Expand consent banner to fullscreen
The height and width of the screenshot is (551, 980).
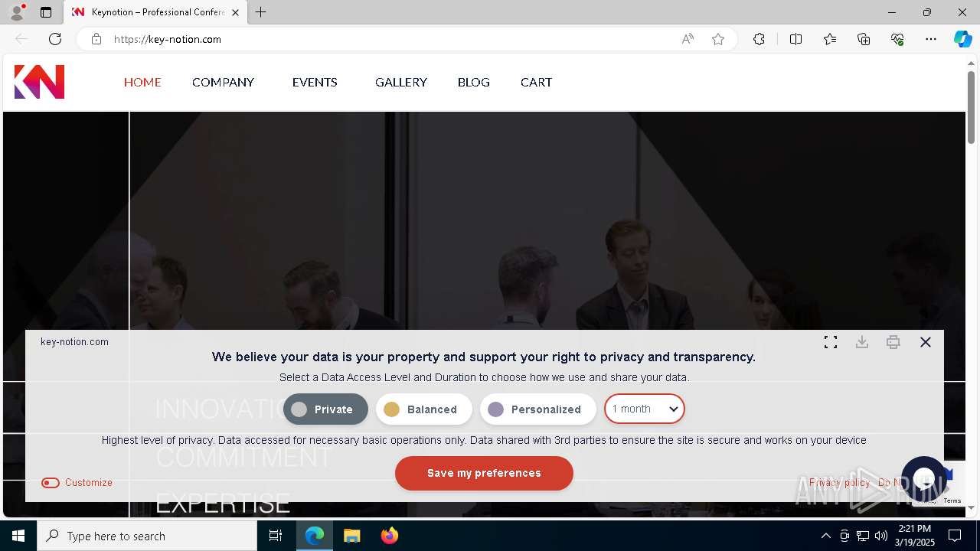click(831, 342)
